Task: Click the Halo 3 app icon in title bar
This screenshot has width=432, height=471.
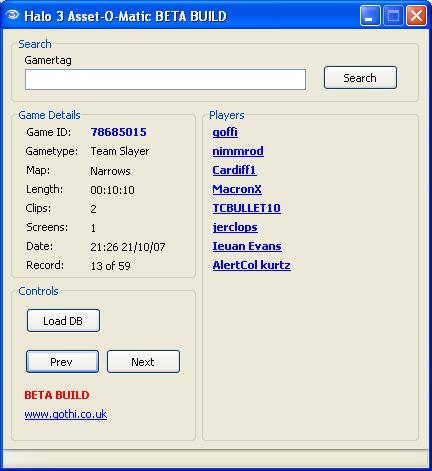Action: tap(12, 15)
